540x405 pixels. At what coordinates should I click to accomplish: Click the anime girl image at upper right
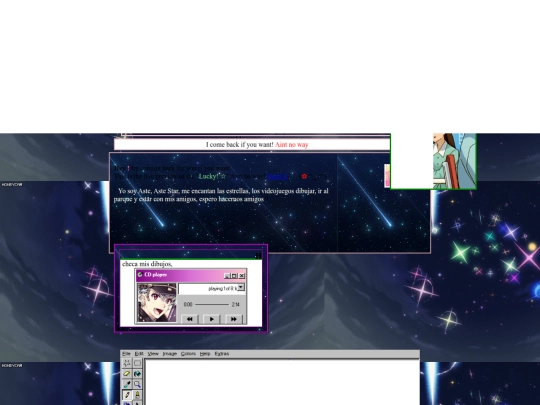click(454, 161)
